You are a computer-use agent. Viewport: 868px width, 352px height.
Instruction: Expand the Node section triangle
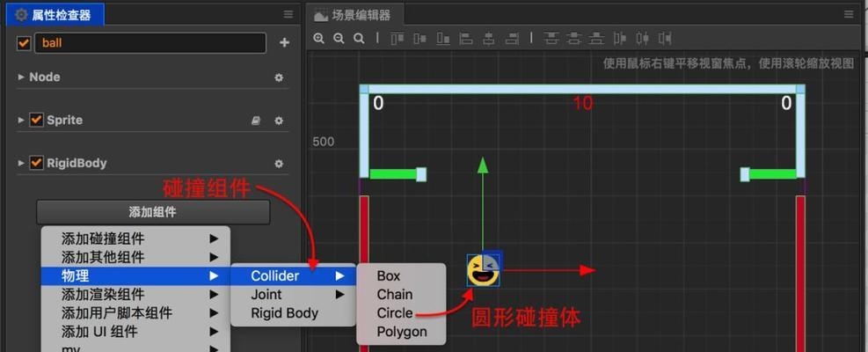pos(21,77)
